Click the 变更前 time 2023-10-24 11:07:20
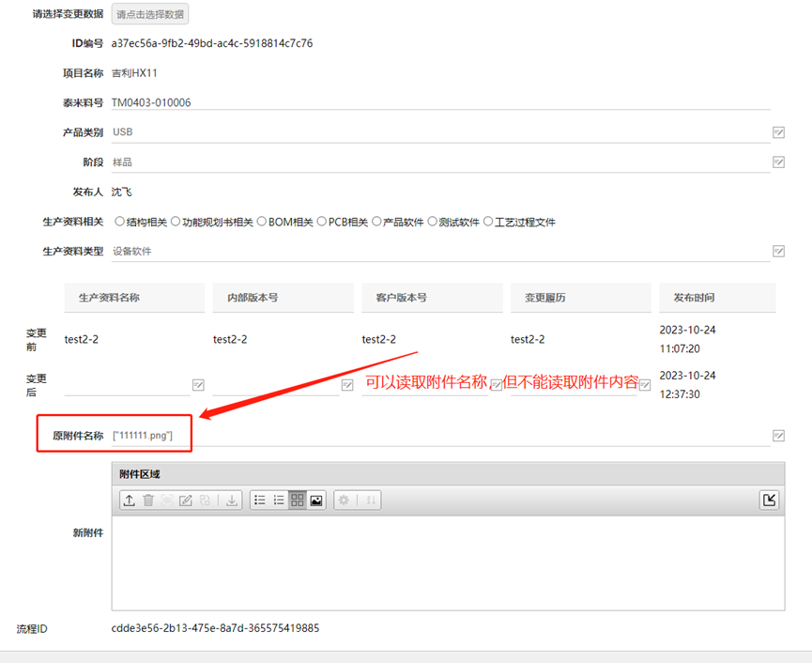This screenshot has width=812, height=663. (687, 339)
